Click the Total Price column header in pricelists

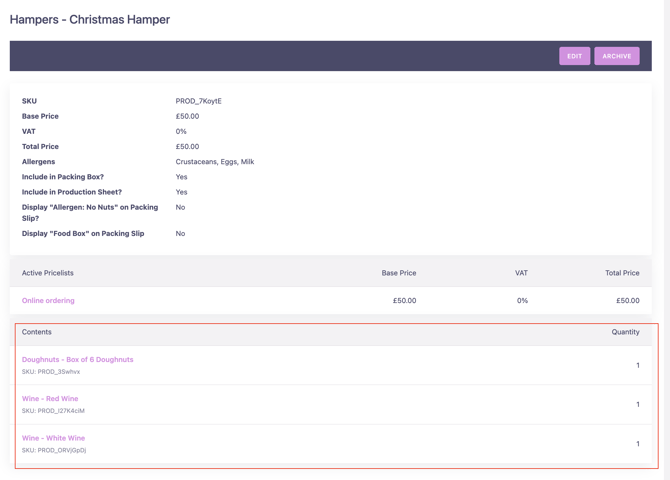tap(622, 273)
